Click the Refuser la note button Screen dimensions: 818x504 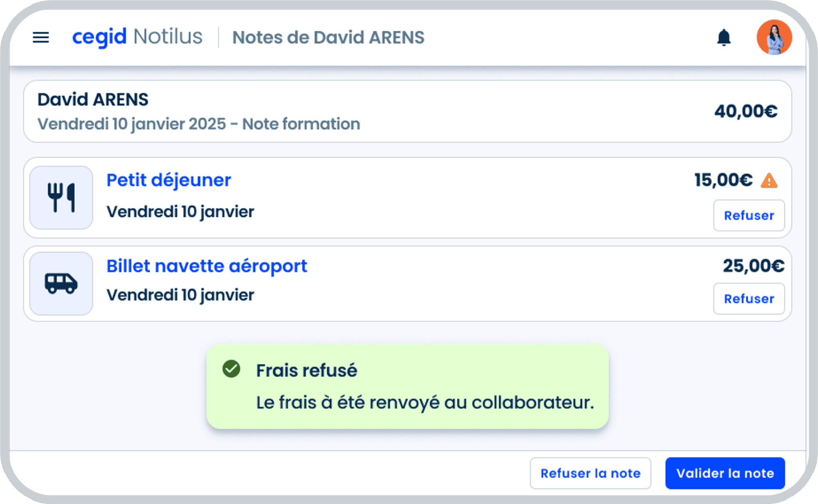pyautogui.click(x=590, y=473)
